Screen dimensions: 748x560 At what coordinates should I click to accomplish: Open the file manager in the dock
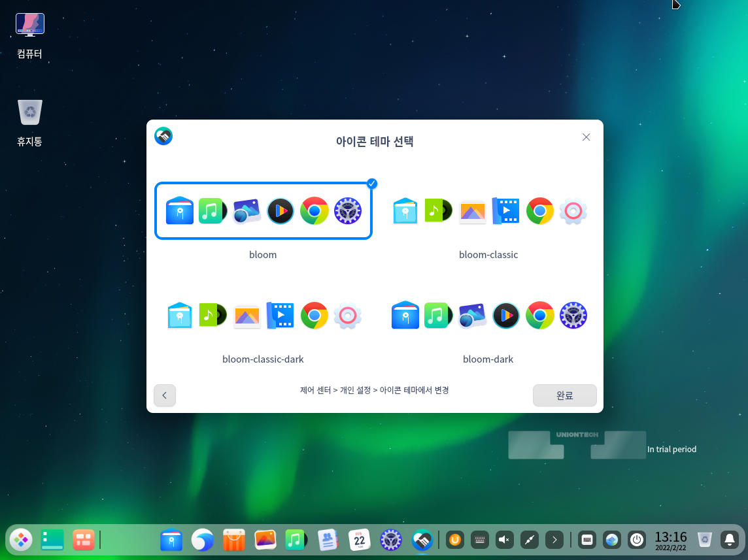pos(171,540)
